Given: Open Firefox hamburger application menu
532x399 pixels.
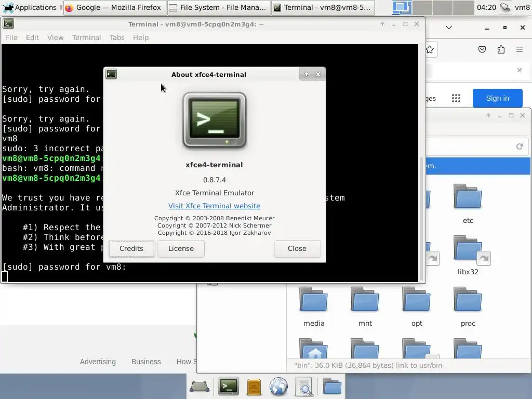Looking at the screenshot, I should (520, 49).
